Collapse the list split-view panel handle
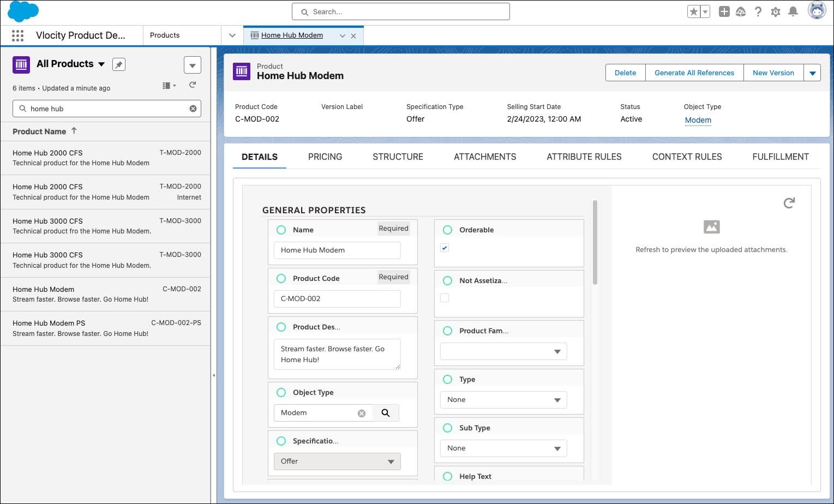 pos(213,375)
